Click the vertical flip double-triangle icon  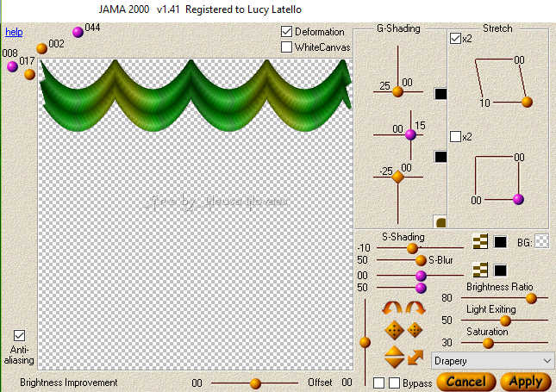394,356
